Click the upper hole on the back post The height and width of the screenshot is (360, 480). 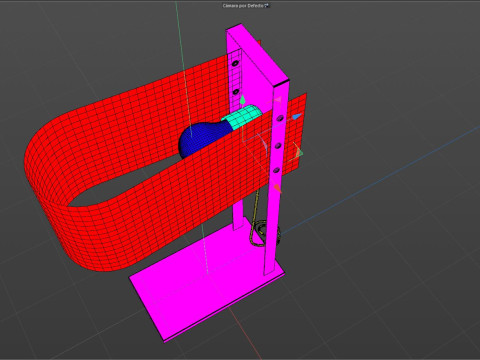pyautogui.click(x=235, y=63)
